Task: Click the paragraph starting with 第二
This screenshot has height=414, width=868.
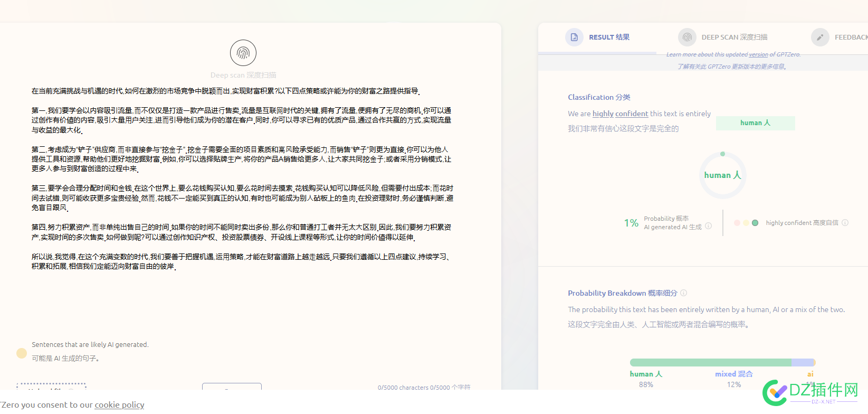Action: 242,159
